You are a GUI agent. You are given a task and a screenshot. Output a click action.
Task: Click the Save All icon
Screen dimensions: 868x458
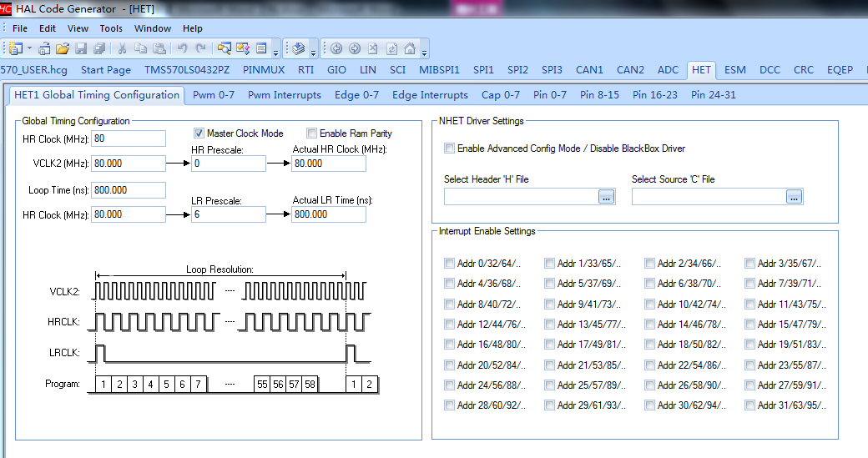(x=99, y=48)
